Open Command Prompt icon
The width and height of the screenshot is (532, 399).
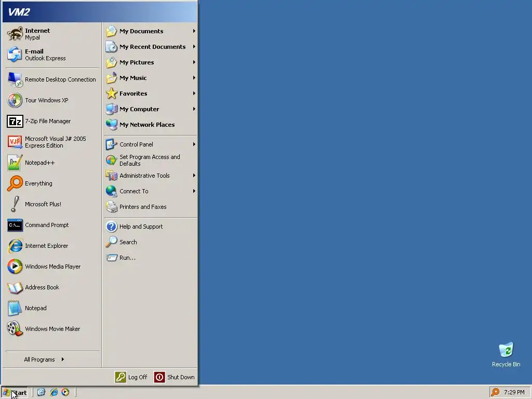coord(15,225)
